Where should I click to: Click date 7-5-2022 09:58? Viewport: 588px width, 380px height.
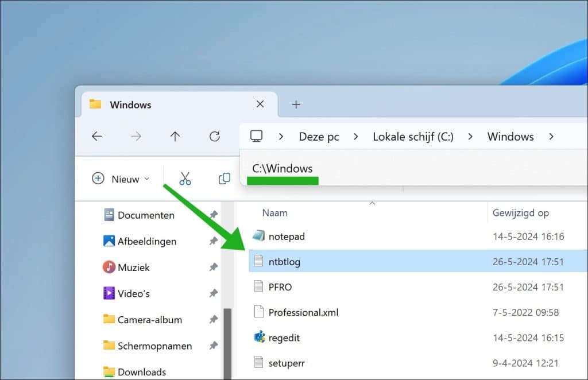pos(525,312)
